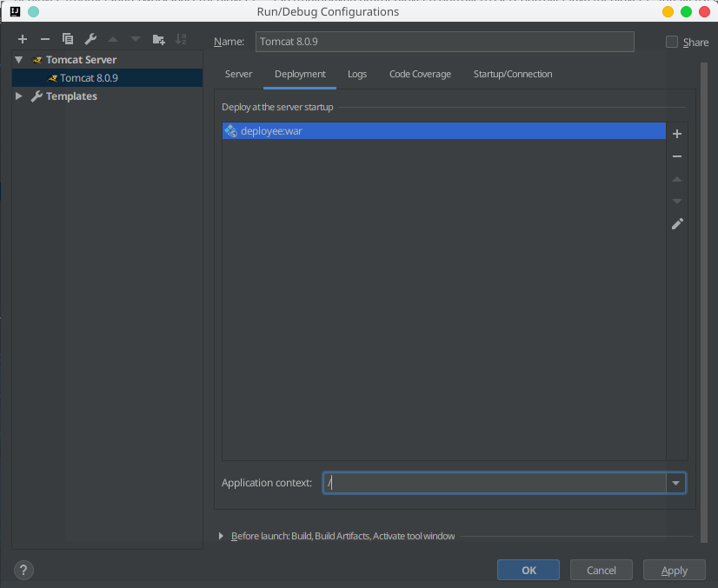
Task: Click the OK button
Action: tap(529, 570)
